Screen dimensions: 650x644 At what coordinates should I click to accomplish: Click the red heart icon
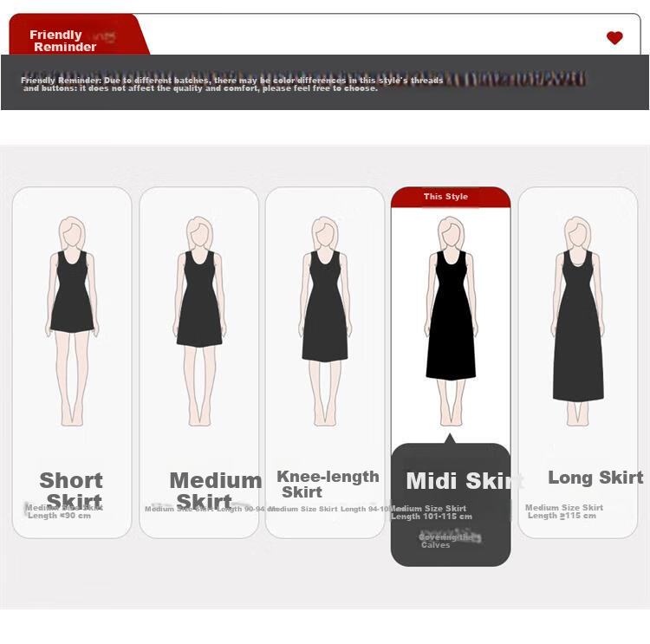(x=614, y=38)
